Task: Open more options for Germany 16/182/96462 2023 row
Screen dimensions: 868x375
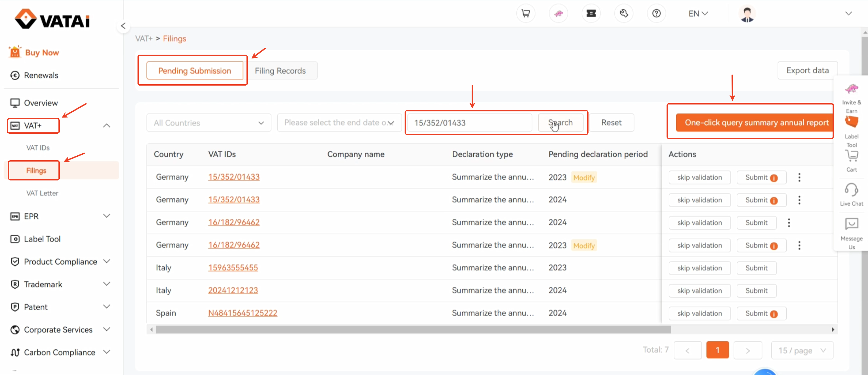Action: (799, 245)
